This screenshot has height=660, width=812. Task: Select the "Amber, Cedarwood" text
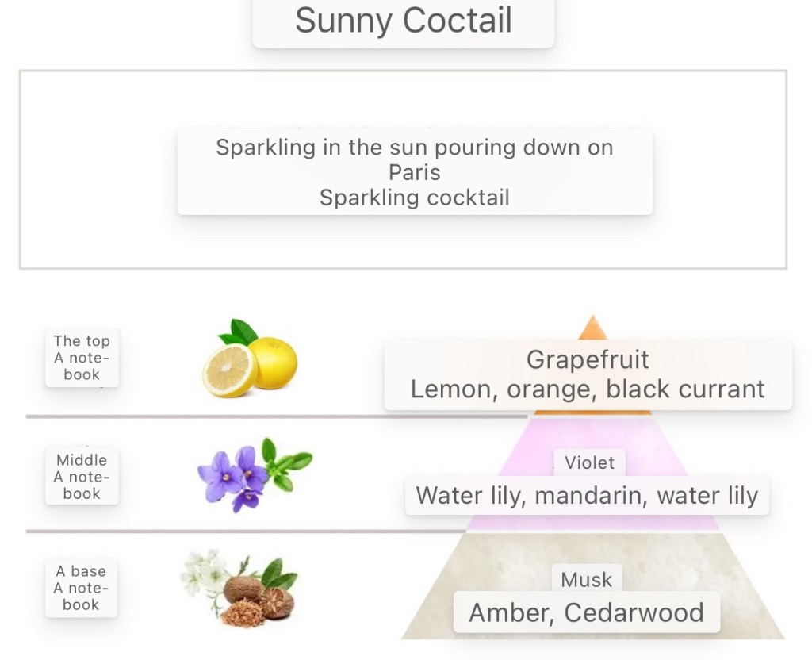point(586,612)
